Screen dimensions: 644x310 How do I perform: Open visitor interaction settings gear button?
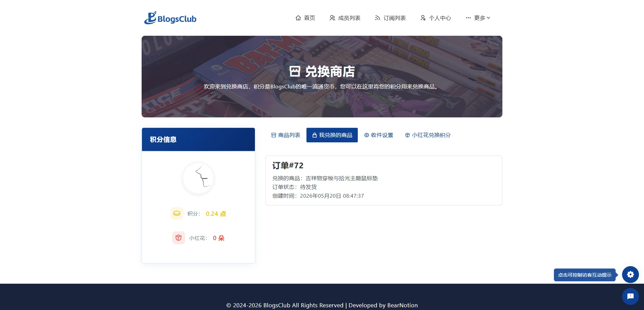(630, 275)
